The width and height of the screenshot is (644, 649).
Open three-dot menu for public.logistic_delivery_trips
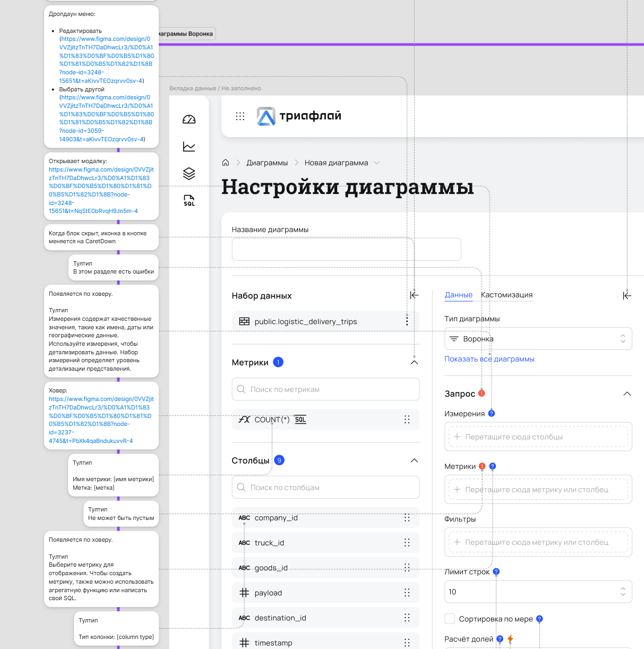click(407, 321)
